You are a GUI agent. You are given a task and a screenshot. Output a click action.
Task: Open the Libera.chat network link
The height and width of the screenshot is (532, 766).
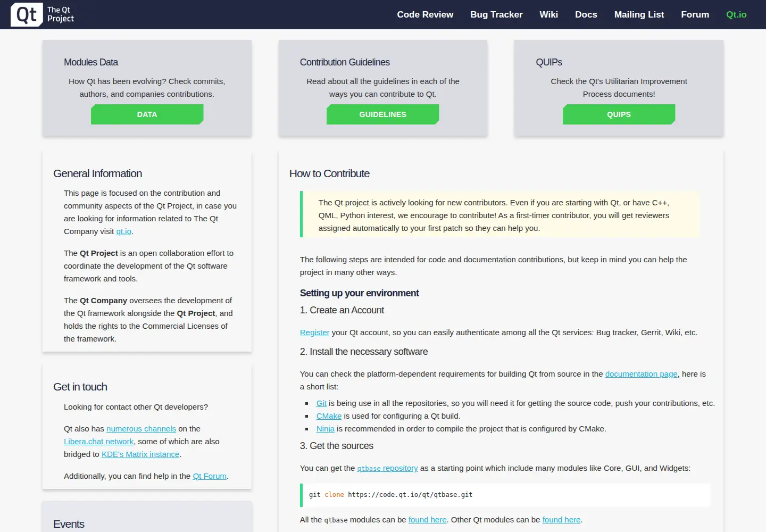pos(98,442)
